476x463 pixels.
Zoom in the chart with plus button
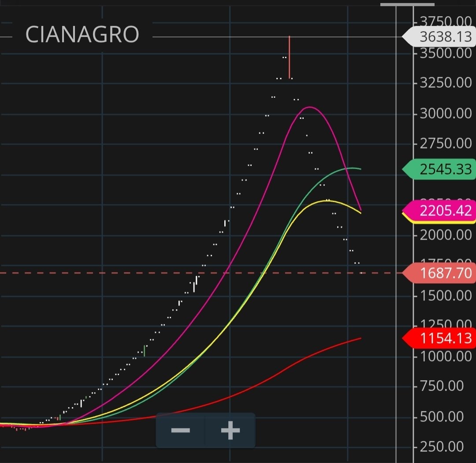231,430
